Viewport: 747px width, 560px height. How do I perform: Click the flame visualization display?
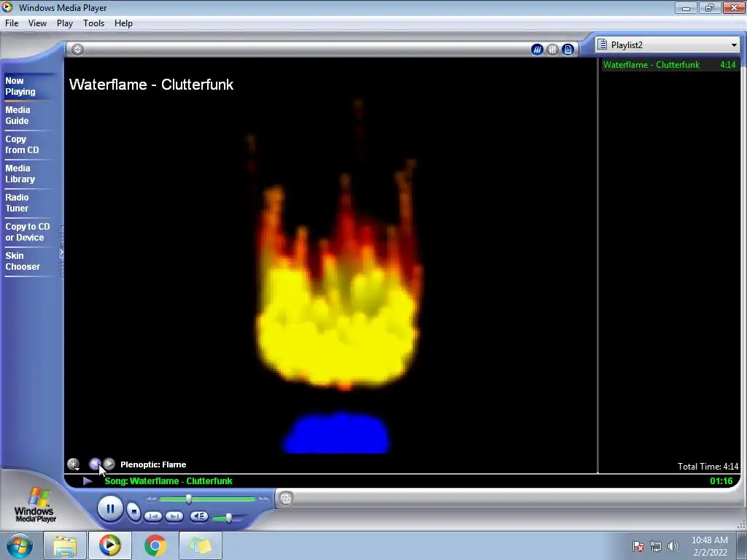(330, 265)
